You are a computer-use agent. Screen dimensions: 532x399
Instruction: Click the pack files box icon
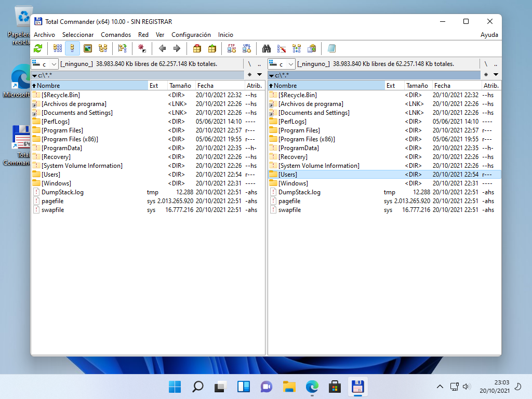pos(197,48)
